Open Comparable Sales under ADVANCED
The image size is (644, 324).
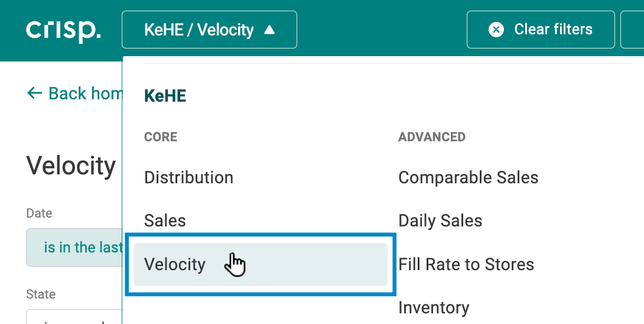(x=468, y=177)
